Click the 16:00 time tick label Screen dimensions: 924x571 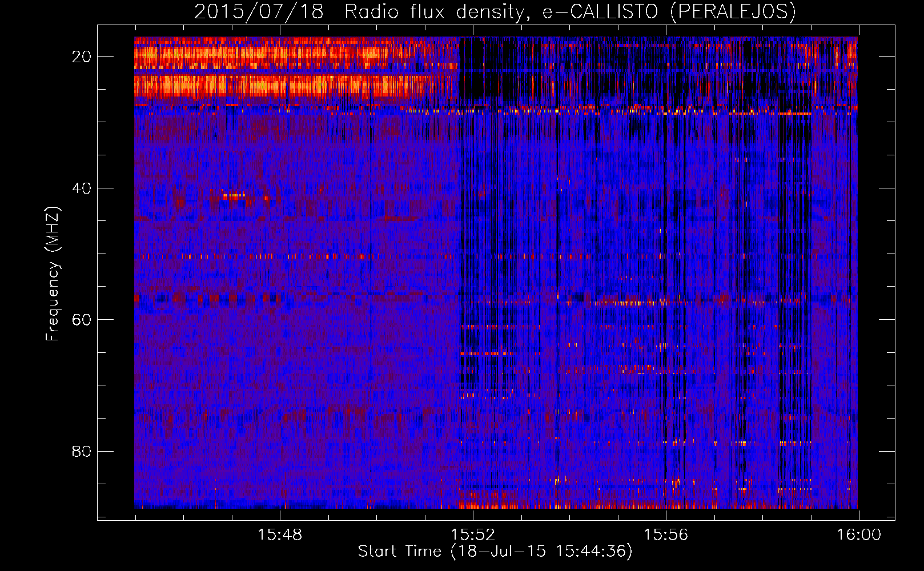coord(859,535)
